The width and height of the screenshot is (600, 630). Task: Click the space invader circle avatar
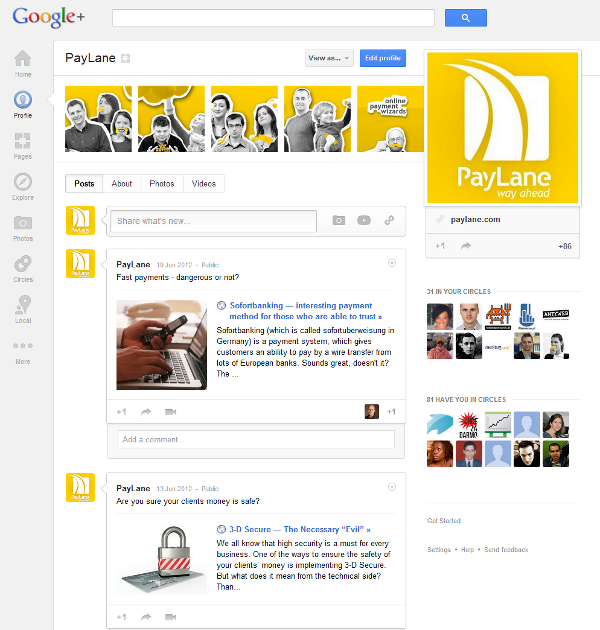tap(498, 317)
